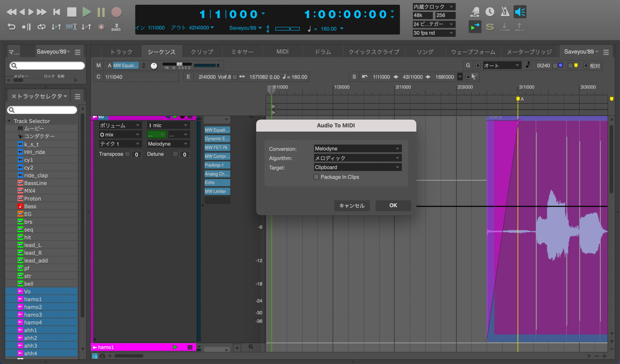620x364 pixels.
Task: Click OK in Audio To MIDI dialog
Action: pyautogui.click(x=393, y=205)
